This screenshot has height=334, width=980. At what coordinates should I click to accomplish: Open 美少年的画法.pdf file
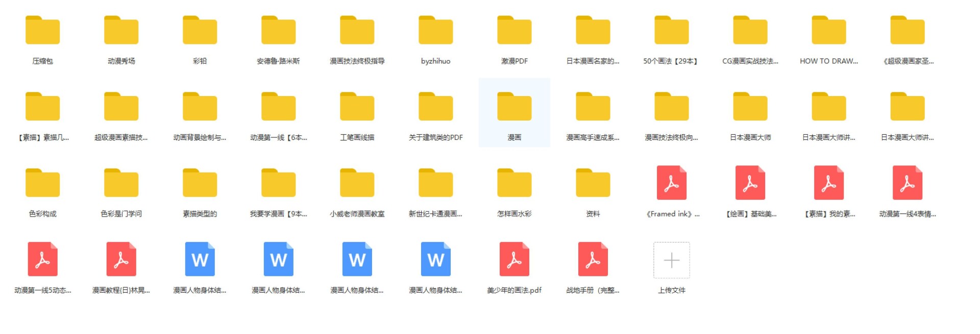coord(514,259)
